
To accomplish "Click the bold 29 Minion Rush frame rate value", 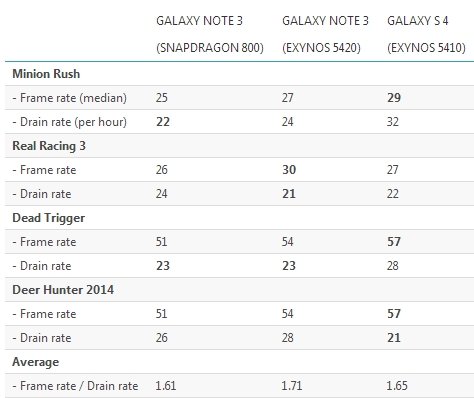I will tap(394, 98).
